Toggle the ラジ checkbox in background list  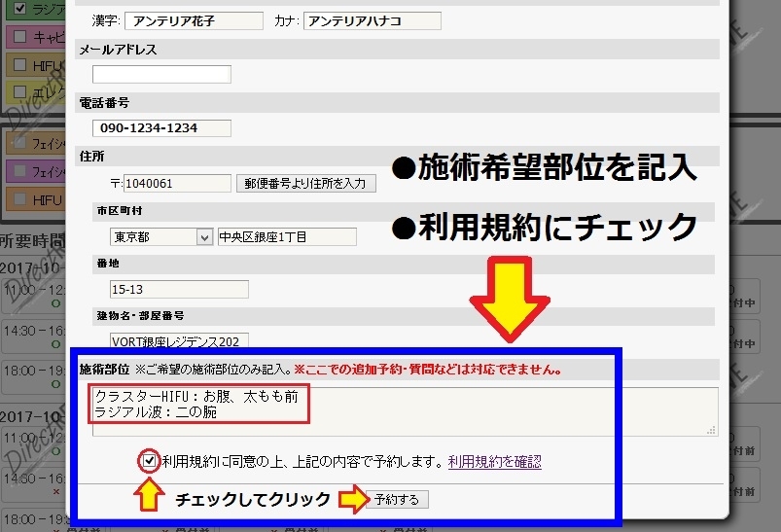[19, 8]
